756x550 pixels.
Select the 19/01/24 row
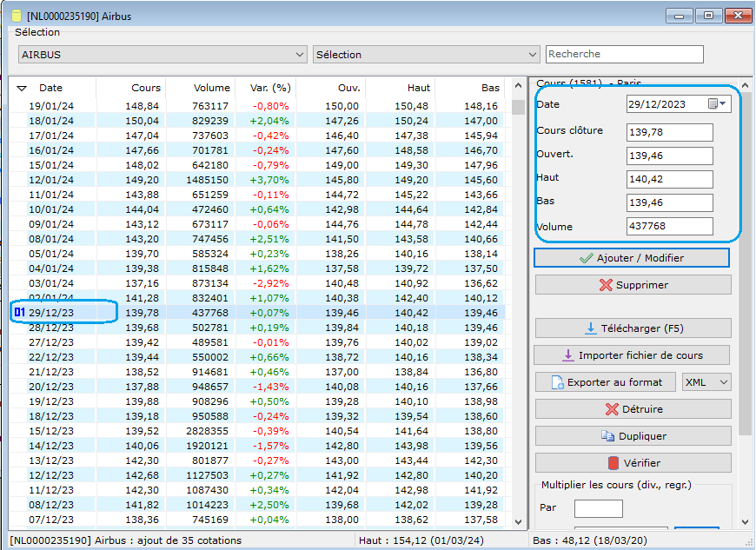[x=257, y=106]
